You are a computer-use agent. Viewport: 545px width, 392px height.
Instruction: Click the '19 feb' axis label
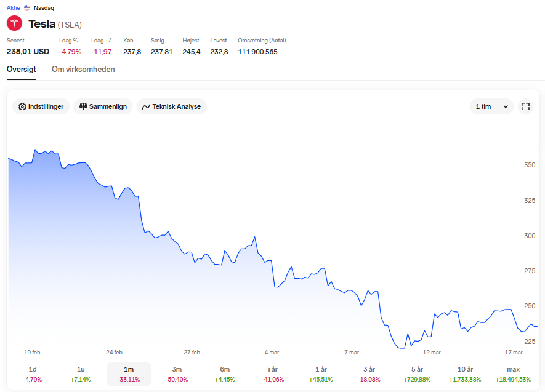click(x=32, y=353)
